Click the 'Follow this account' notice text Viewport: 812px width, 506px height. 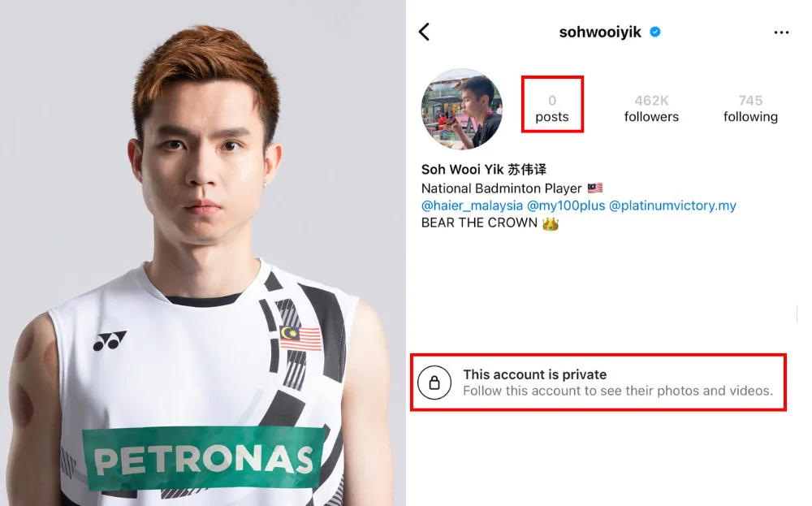618,391
